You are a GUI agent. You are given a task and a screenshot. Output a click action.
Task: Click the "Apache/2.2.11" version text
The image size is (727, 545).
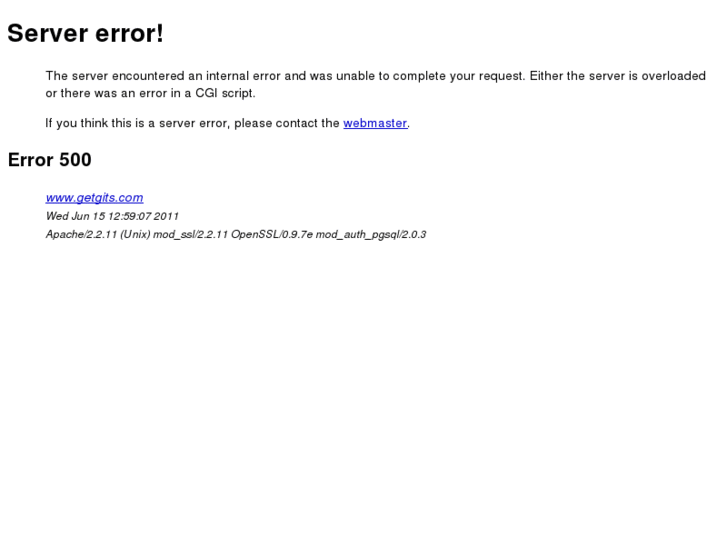point(81,234)
